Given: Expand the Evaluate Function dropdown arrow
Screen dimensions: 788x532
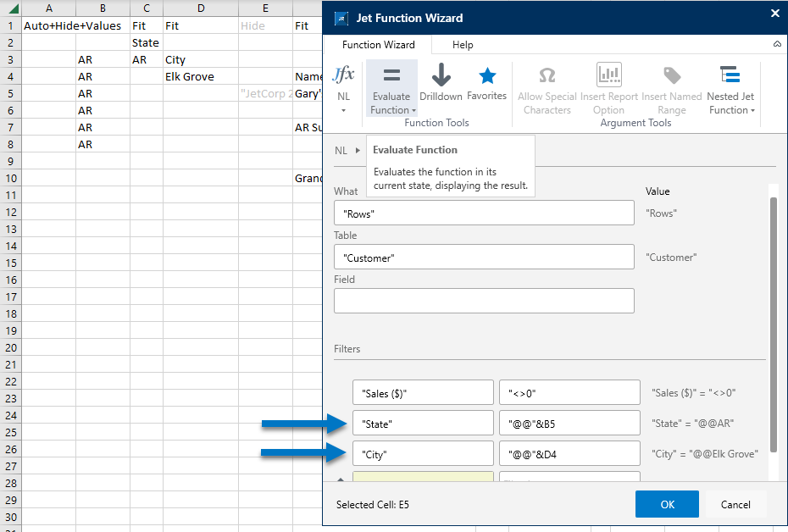Looking at the screenshot, I should click(413, 110).
